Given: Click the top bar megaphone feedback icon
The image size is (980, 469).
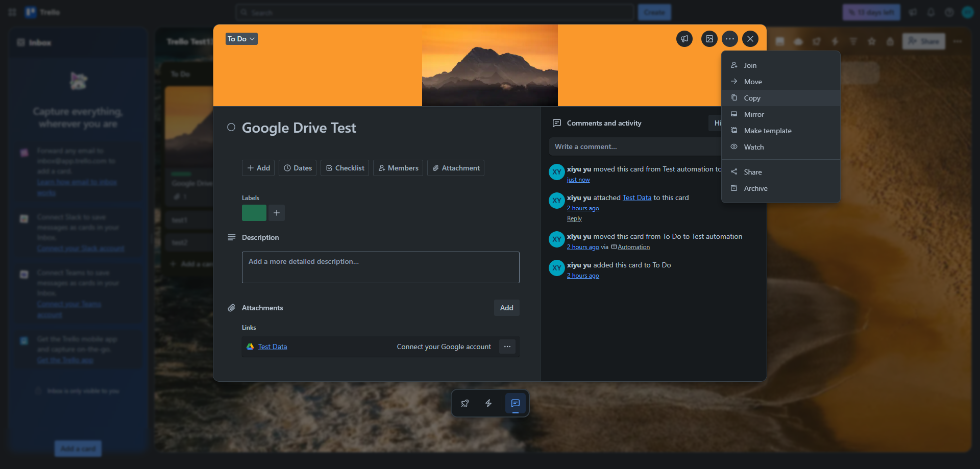Looking at the screenshot, I should tap(913, 12).
